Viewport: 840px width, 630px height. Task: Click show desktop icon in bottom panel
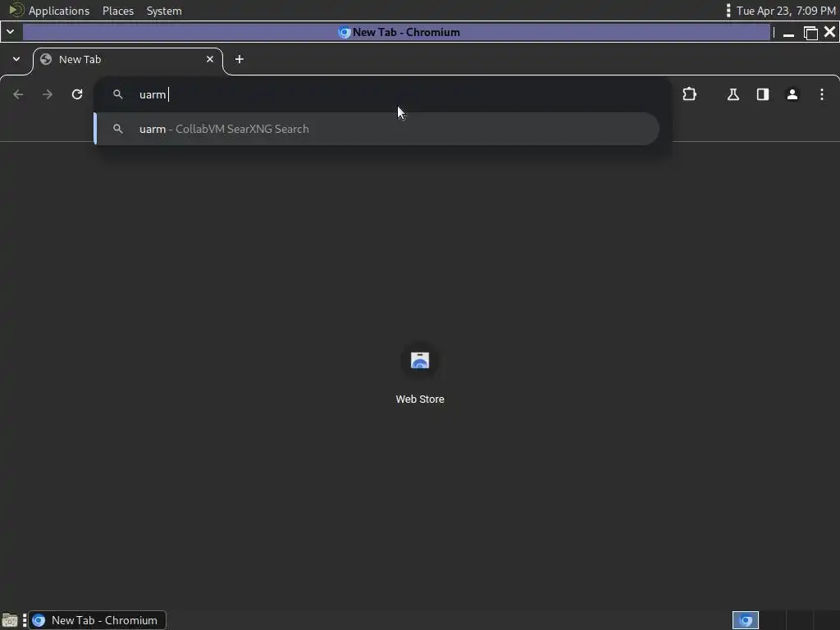(10, 620)
